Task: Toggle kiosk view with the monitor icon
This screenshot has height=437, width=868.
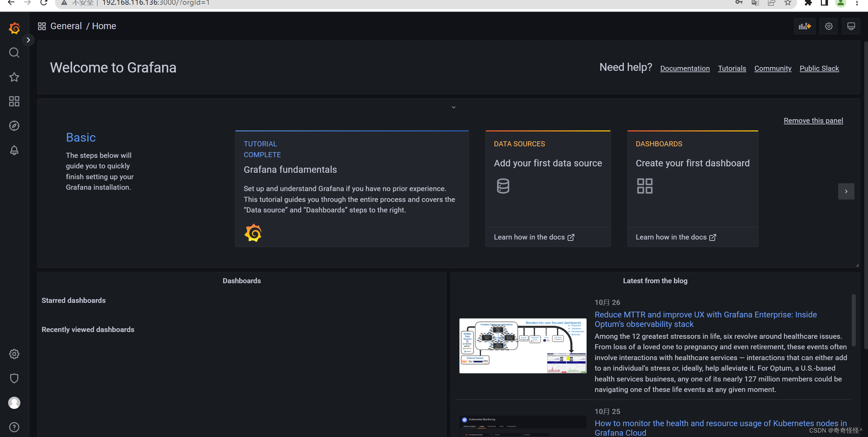Action: point(851,26)
